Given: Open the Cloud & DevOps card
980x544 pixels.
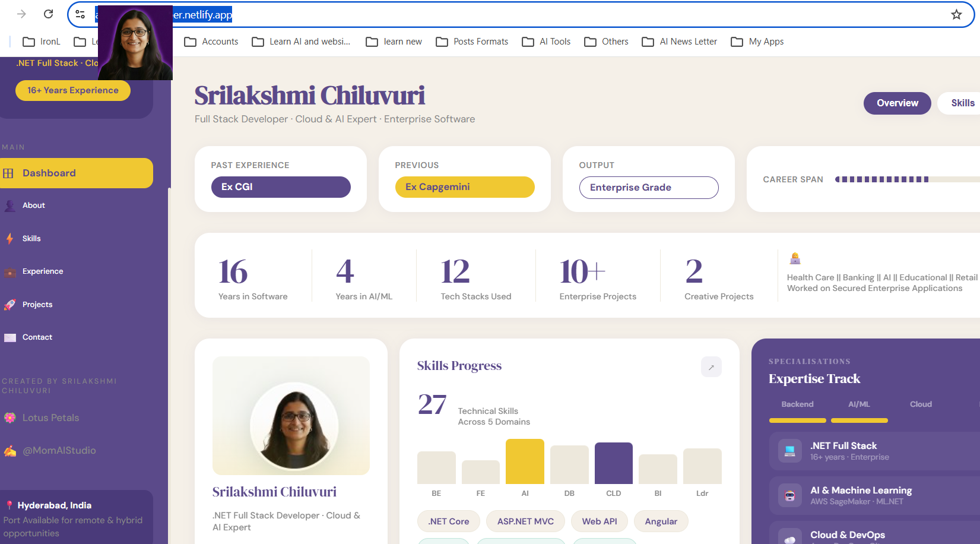Looking at the screenshot, I should 875,533.
